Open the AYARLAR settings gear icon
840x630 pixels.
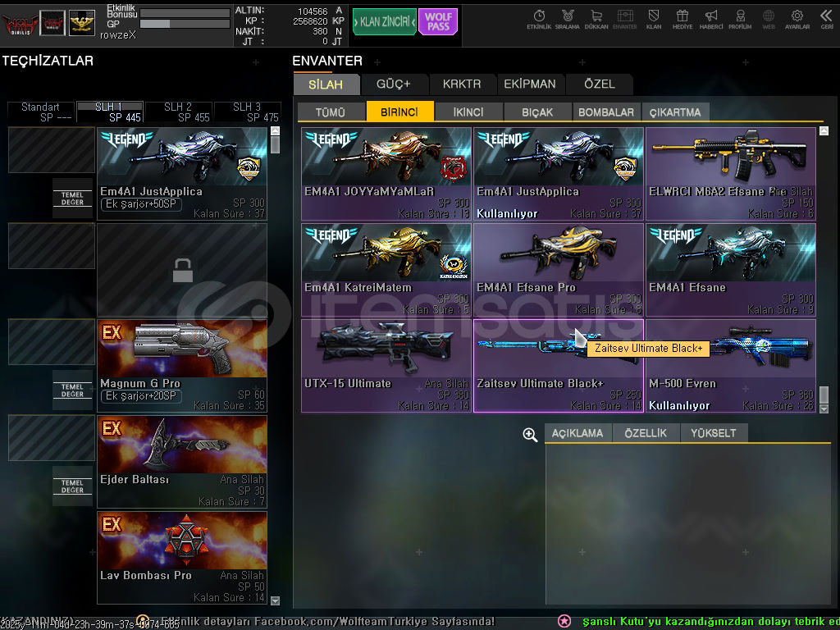(797, 20)
